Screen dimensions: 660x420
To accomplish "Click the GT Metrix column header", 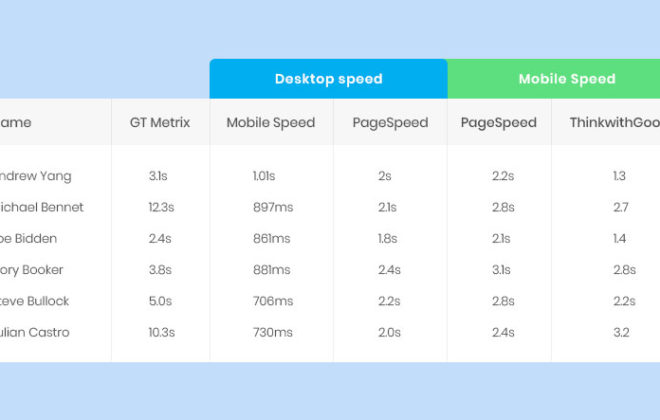I will (160, 122).
